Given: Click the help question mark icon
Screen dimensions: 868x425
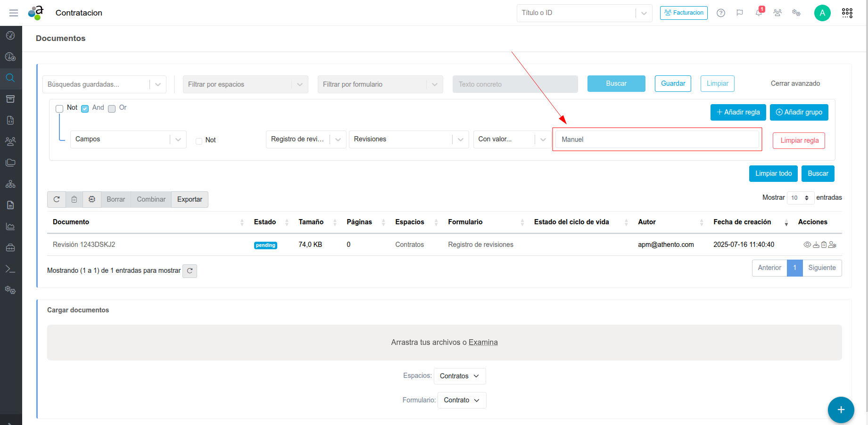Looking at the screenshot, I should [720, 13].
